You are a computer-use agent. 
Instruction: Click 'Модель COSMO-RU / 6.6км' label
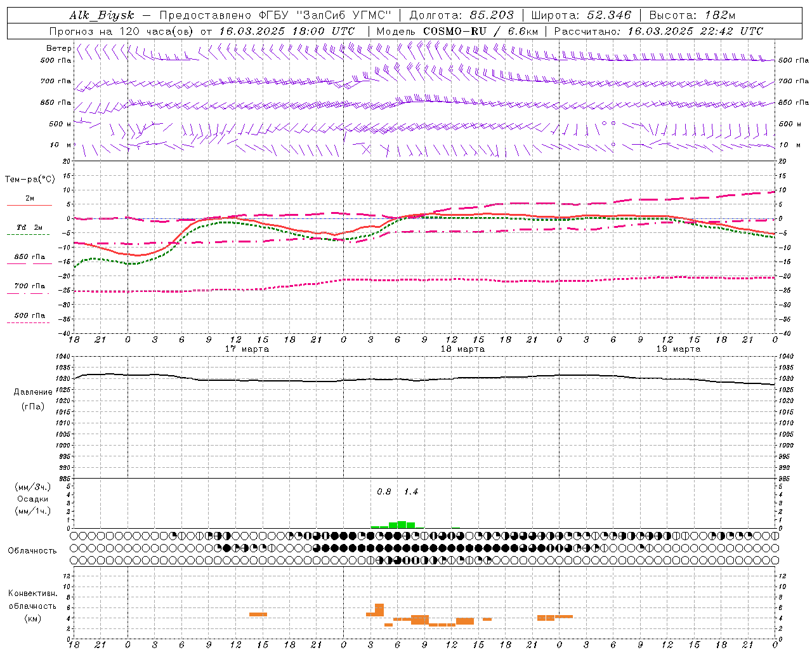457,31
